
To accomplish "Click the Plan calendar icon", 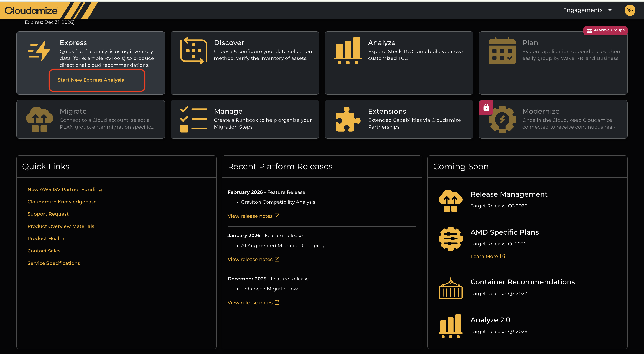I will 502,51.
